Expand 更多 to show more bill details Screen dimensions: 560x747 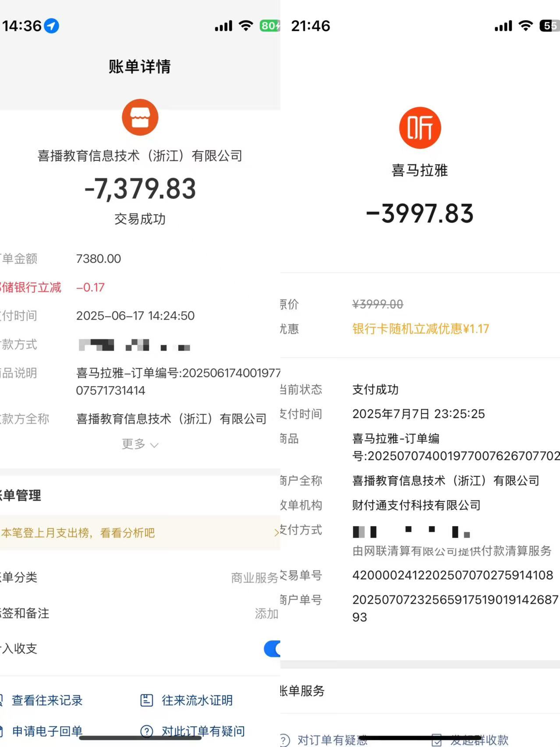tap(140, 444)
